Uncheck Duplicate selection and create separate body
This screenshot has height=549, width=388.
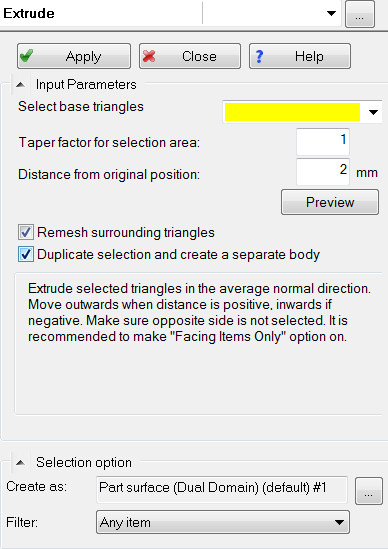[26, 254]
